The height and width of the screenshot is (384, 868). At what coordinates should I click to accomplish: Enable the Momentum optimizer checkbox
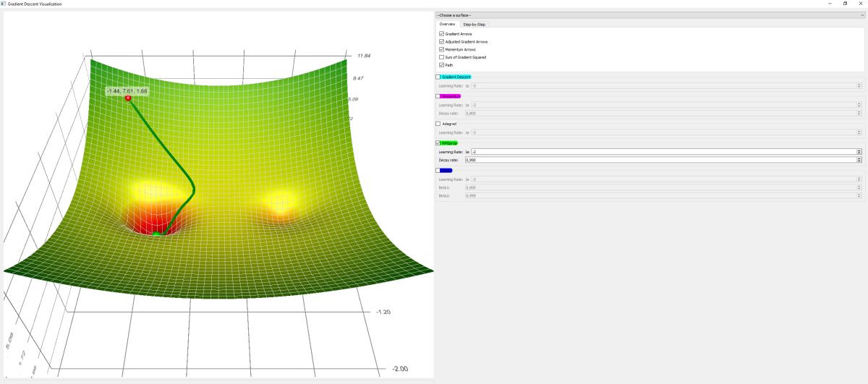point(438,96)
